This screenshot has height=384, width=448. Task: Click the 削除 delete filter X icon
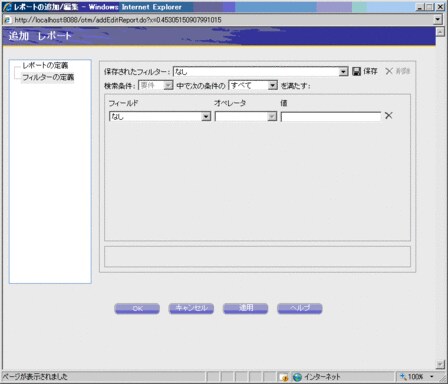coord(389,71)
